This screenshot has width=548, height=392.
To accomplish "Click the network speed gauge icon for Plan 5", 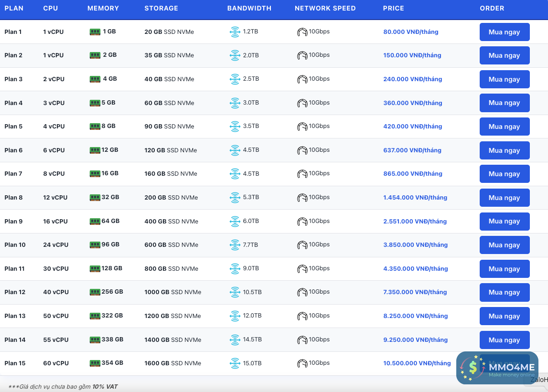I will 302,127.
